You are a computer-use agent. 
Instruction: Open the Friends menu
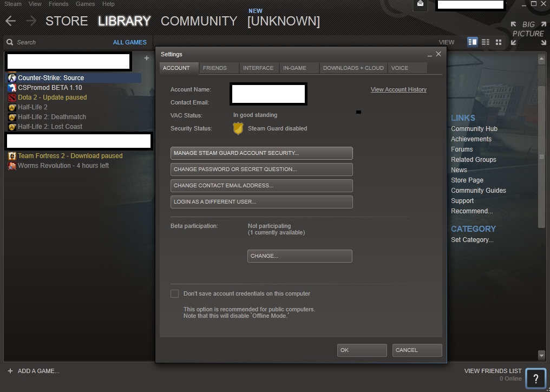tap(58, 4)
